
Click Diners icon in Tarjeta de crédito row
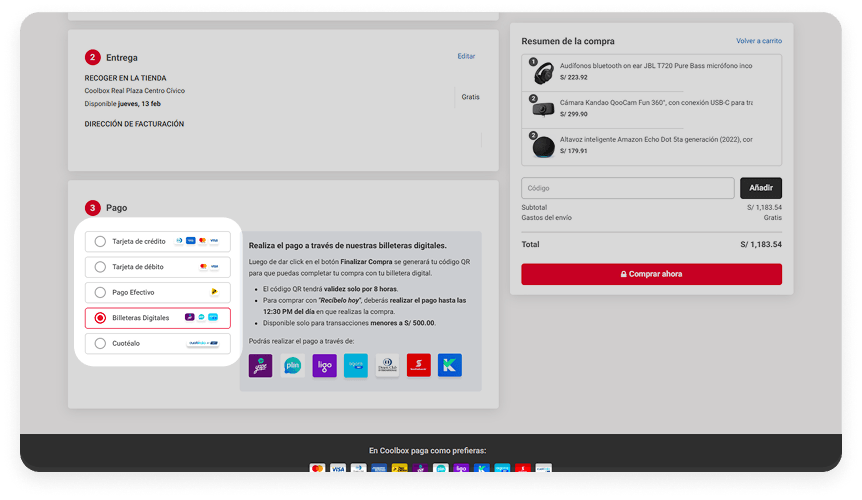pyautogui.click(x=179, y=241)
